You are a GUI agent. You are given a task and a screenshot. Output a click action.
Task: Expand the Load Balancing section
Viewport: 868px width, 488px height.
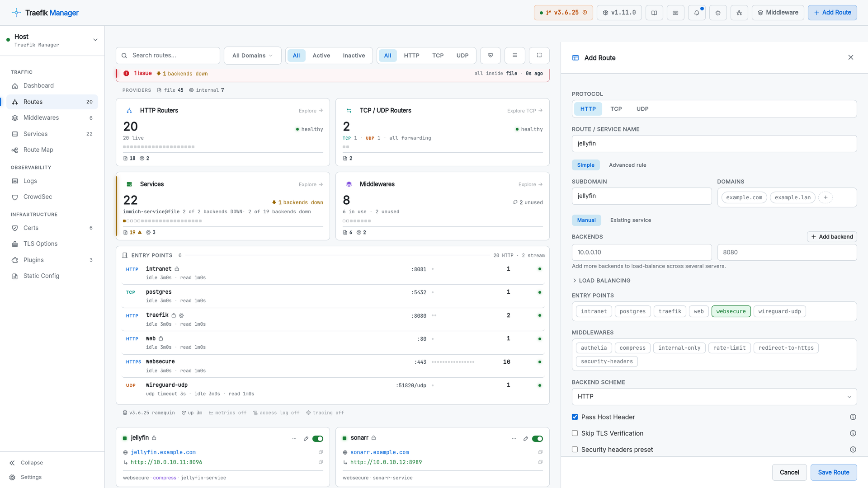(602, 281)
